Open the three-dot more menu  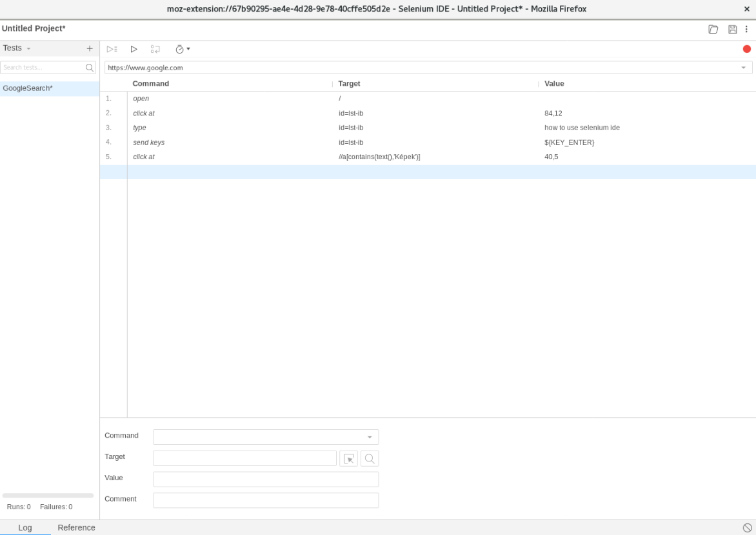[x=746, y=30]
